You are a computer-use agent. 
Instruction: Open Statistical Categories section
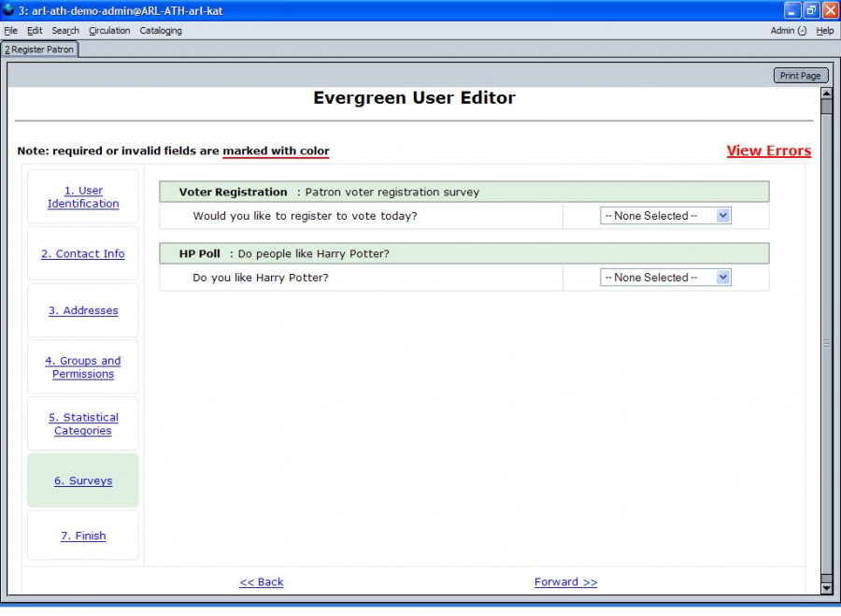point(83,424)
